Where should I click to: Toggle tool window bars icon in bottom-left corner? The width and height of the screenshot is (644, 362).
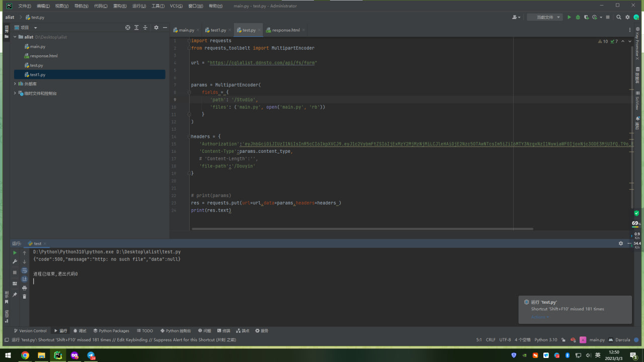click(x=6, y=340)
